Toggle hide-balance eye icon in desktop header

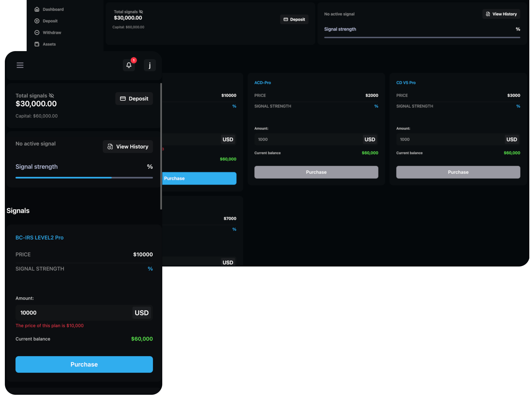tap(141, 12)
